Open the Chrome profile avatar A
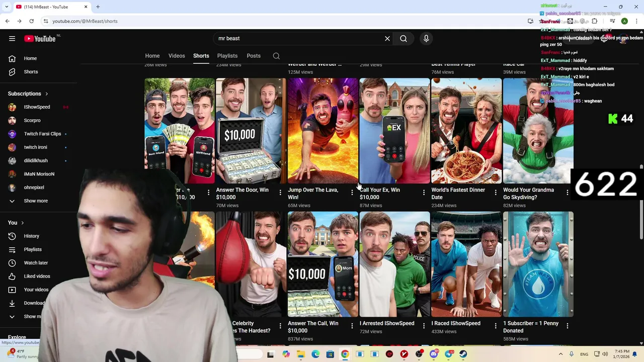This screenshot has width=644, height=362. click(x=624, y=21)
